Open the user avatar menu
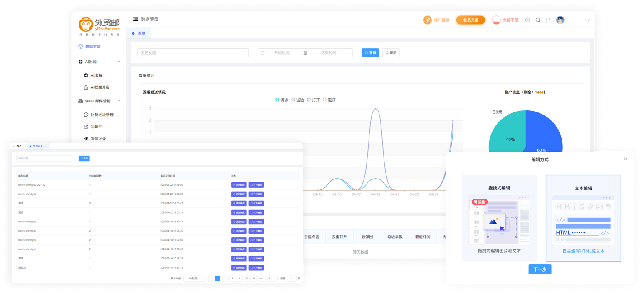This screenshot has height=294, width=644. [560, 20]
